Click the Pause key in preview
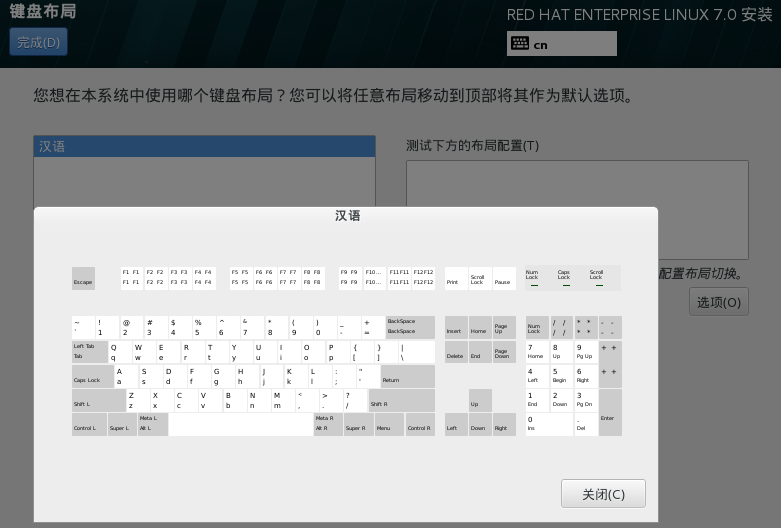781x528 pixels. click(504, 278)
